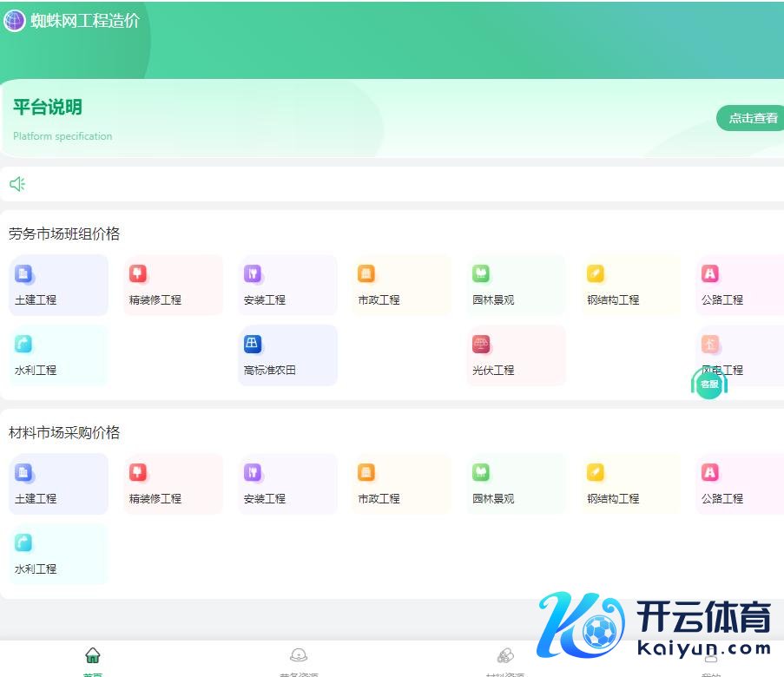Open the floating 客服 headset icon

[709, 384]
